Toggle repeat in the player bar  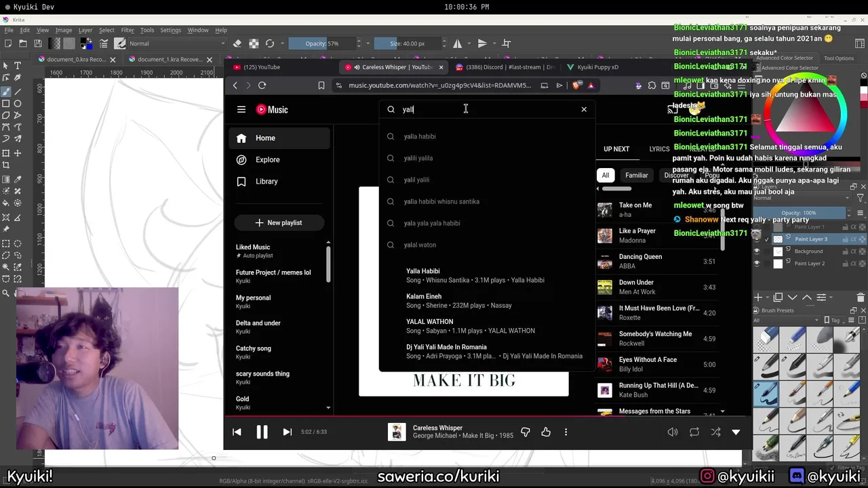(694, 432)
